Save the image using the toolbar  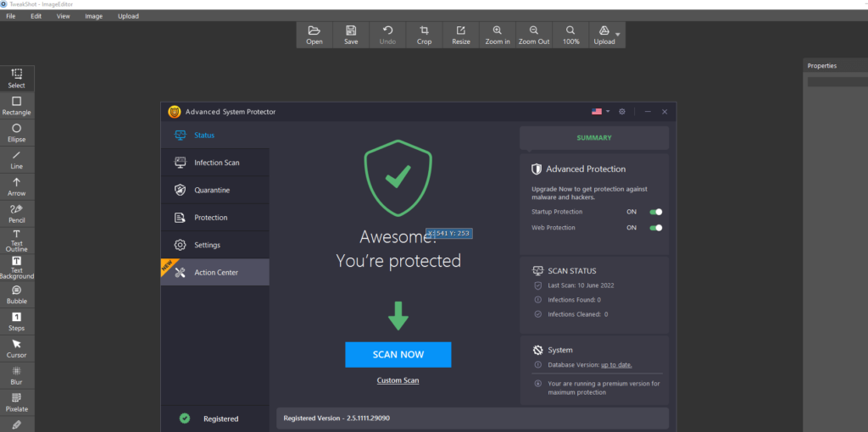[351, 35]
